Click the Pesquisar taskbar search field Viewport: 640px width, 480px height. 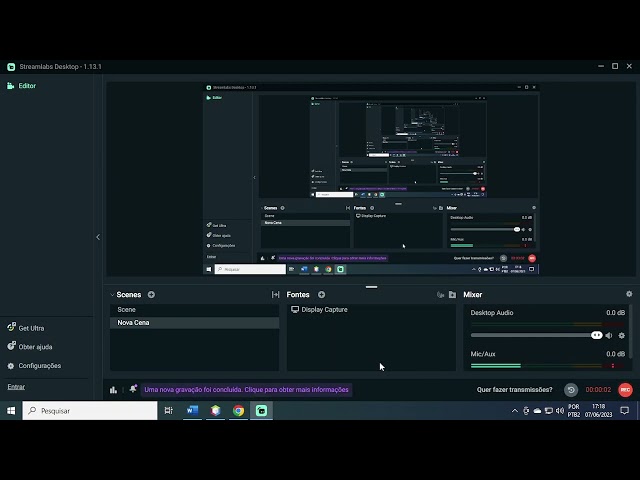(90, 411)
